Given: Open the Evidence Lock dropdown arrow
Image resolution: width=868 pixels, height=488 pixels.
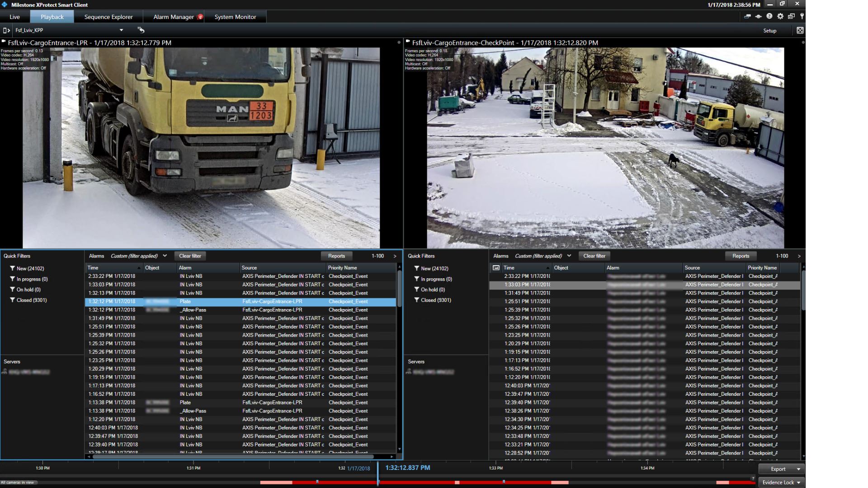Looking at the screenshot, I should pyautogui.click(x=799, y=483).
